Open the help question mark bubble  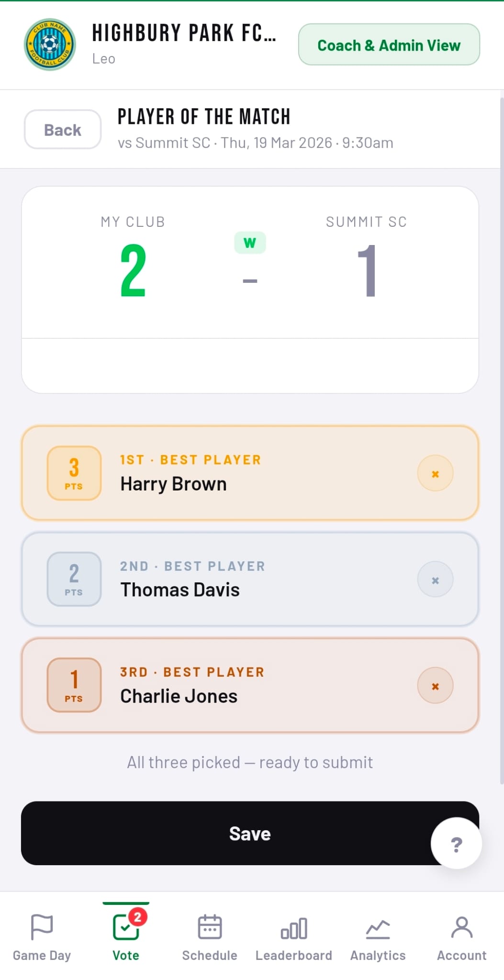click(x=456, y=844)
